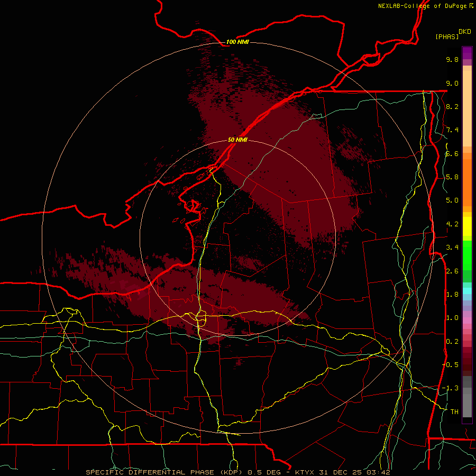Click the TH threshold label on the legend
Screen dimensions: 476x476
click(454, 411)
